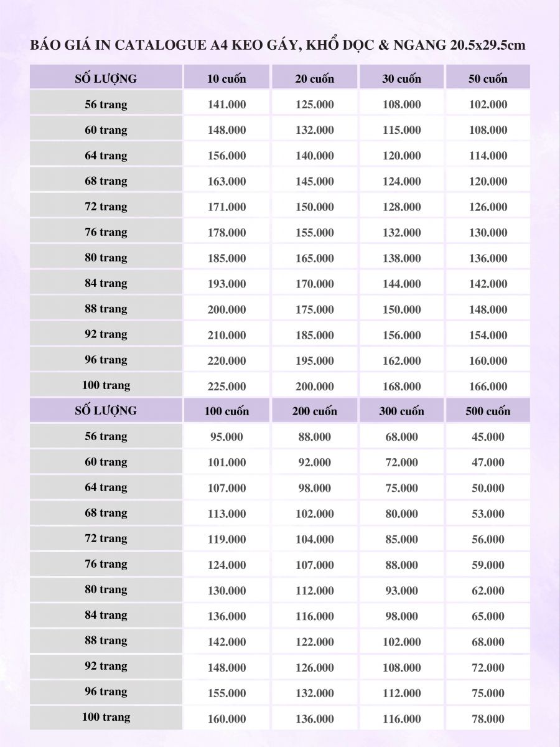Image resolution: width=560 pixels, height=747 pixels.
Task: Click the 47.000 price cell
Action: 488,463
